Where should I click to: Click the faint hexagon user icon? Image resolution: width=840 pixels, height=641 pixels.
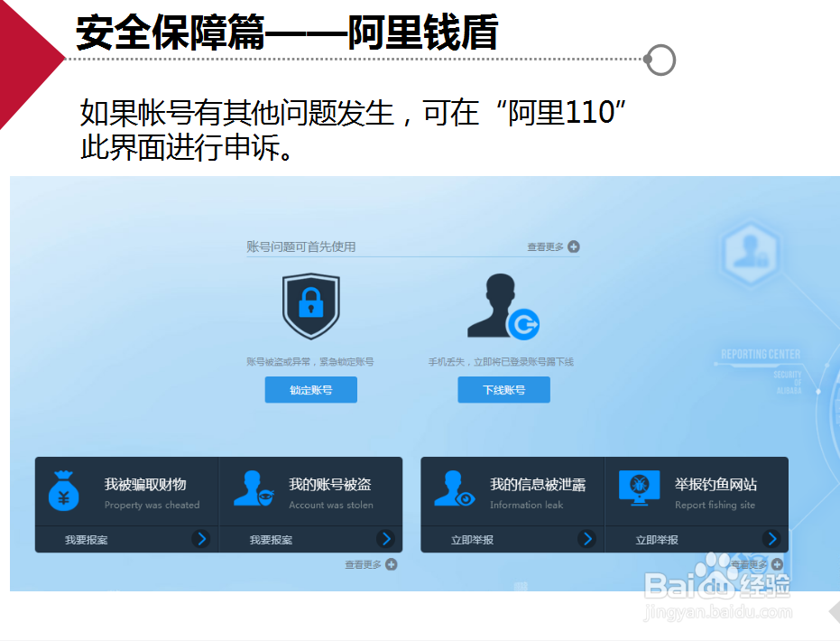click(750, 254)
